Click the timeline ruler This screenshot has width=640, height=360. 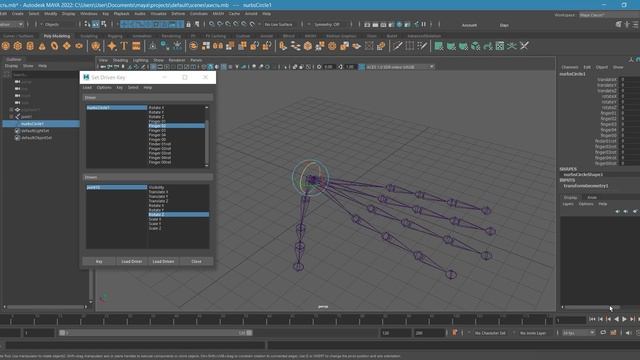(277, 319)
